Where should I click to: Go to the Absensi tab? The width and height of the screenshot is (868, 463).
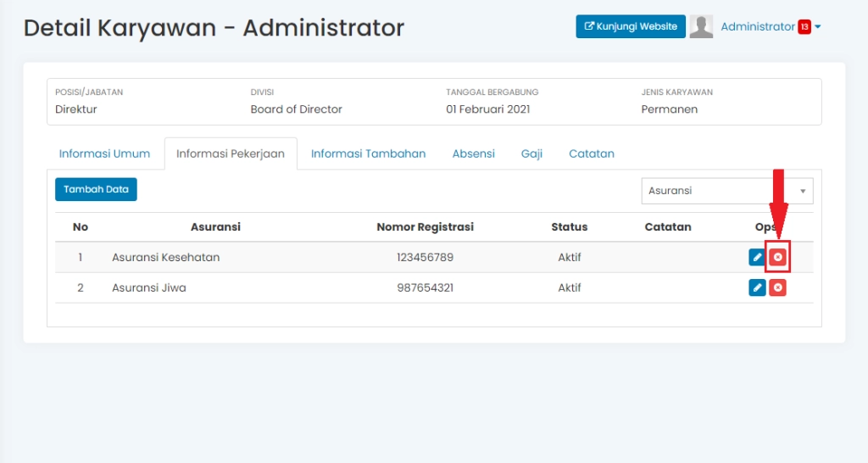(473, 153)
